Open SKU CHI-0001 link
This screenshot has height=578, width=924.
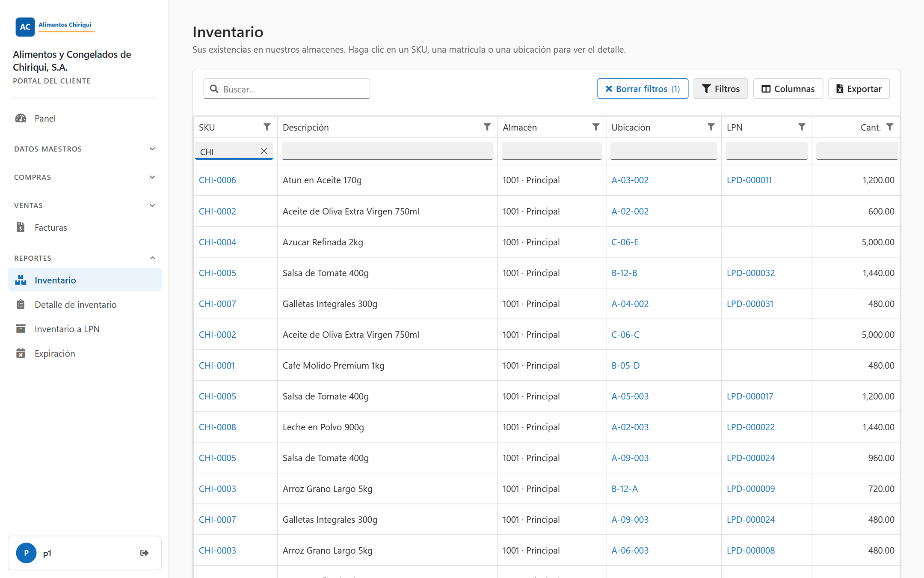click(x=216, y=366)
